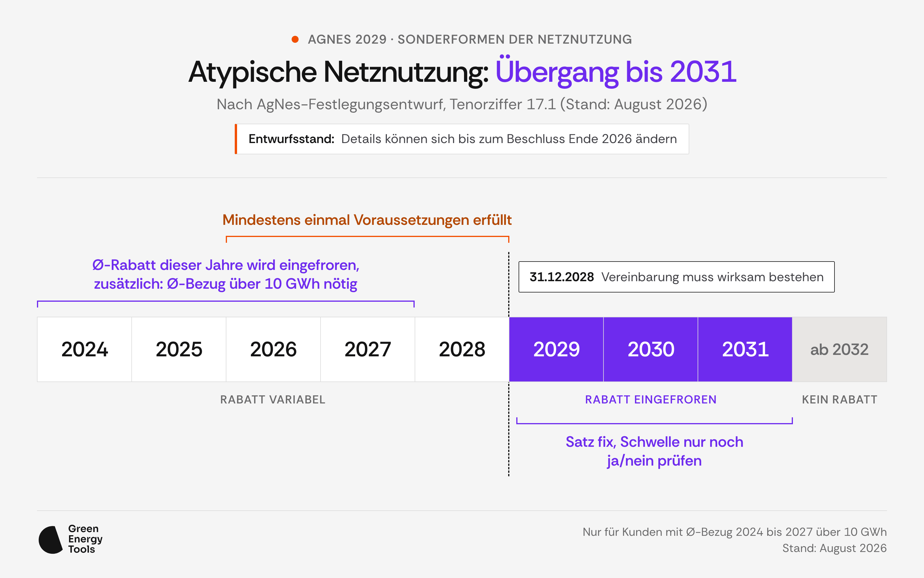Click the footer 'Stand: August 2026'

(x=834, y=548)
